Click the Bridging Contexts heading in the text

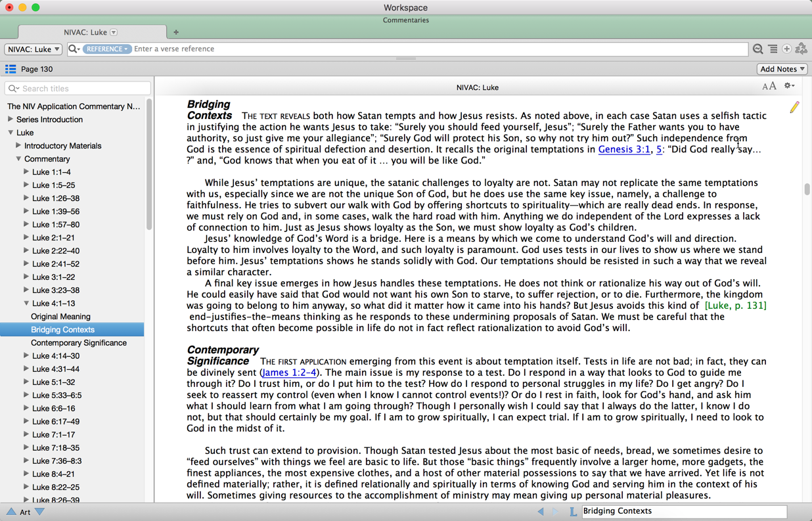click(x=209, y=110)
